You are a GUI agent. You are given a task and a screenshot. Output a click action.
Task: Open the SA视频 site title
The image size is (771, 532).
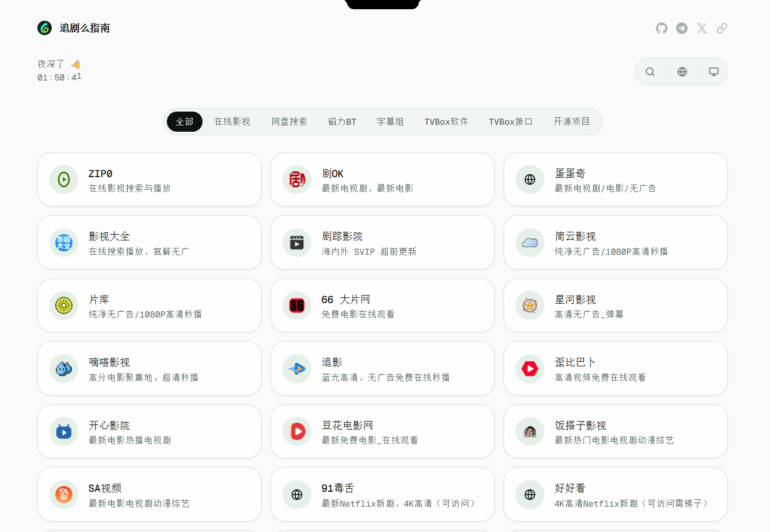[105, 488]
